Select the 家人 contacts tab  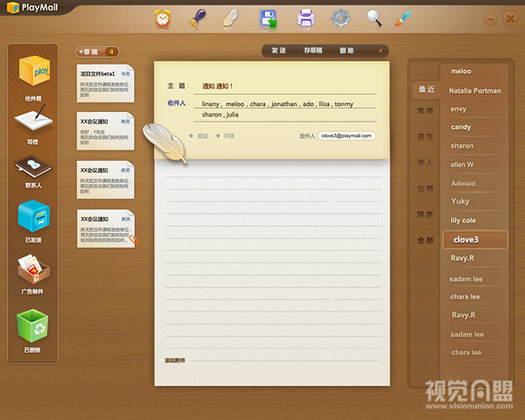(x=425, y=163)
